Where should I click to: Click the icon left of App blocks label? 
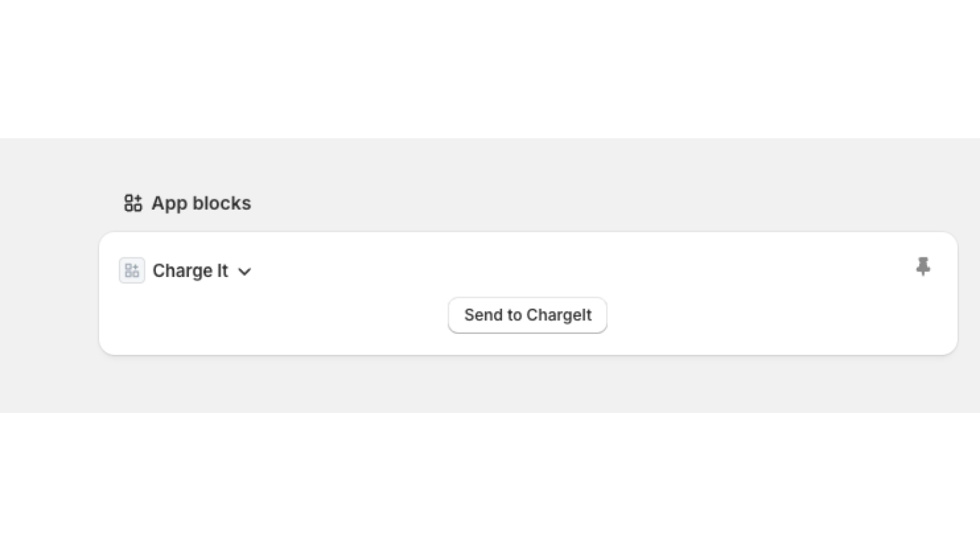tap(133, 203)
